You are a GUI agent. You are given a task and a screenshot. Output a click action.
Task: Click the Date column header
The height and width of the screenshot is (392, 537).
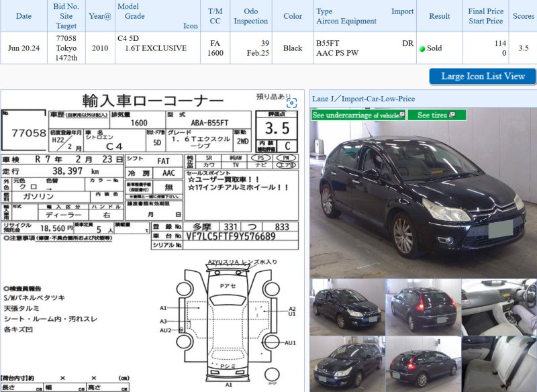point(23,16)
